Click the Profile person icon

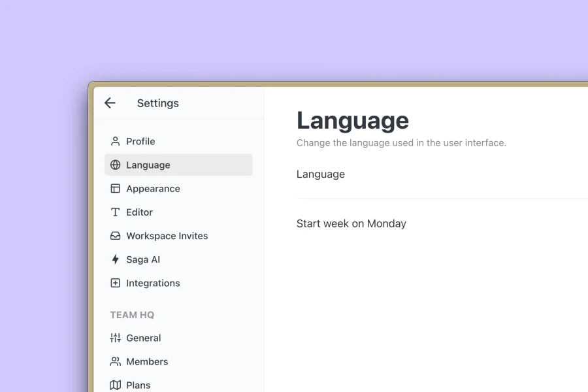[115, 141]
